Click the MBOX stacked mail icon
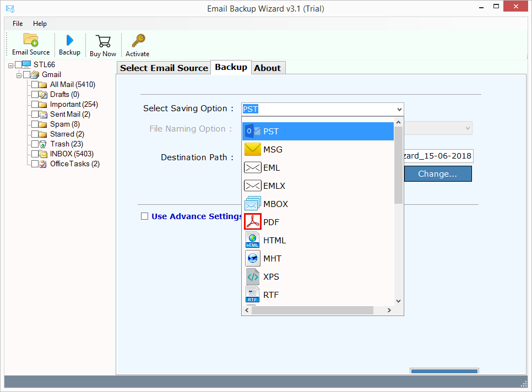 (253, 204)
